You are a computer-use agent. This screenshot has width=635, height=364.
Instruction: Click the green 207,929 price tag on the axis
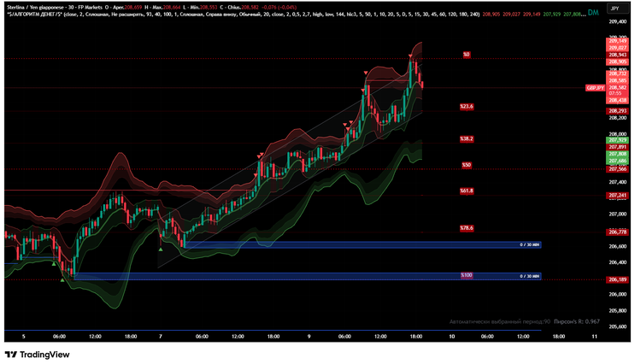point(617,140)
